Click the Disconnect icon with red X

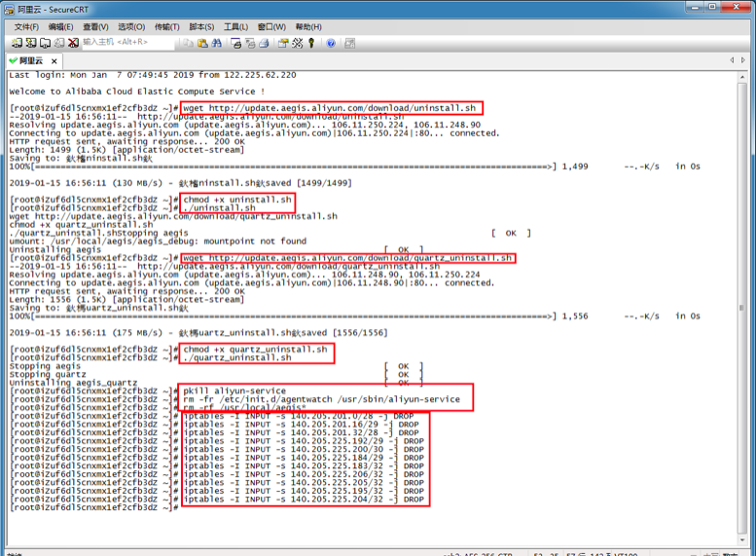pyautogui.click(x=73, y=43)
